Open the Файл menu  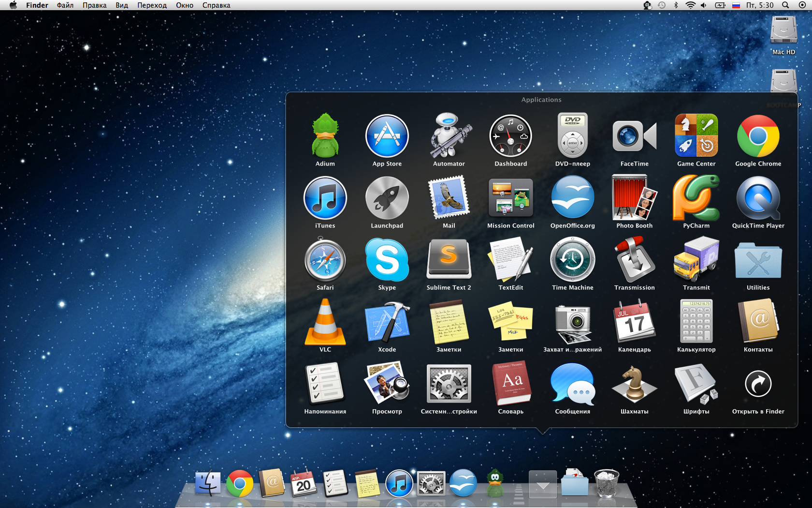pos(65,5)
